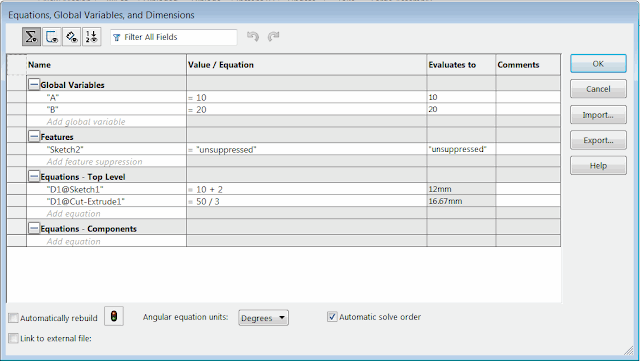Viewport: 640px width, 361px height.
Task: Click the = "unsuppressed" value cell
Action: click(x=307, y=149)
